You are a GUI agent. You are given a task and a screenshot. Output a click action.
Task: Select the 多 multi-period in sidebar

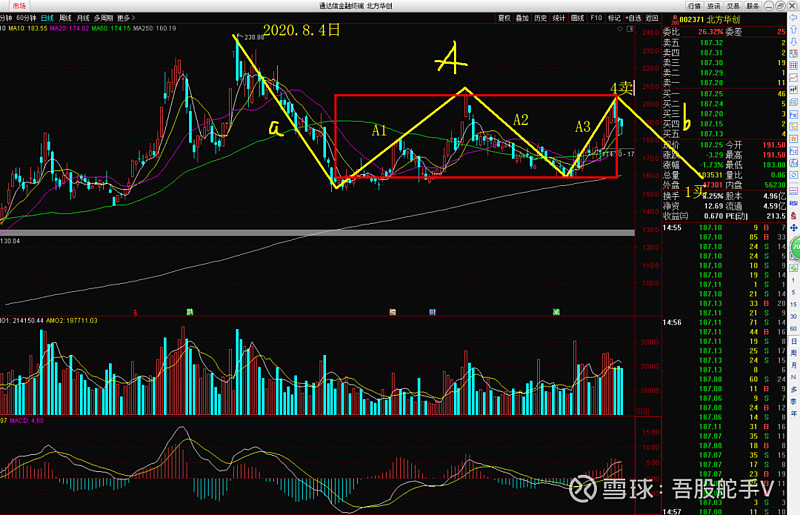(x=793, y=389)
